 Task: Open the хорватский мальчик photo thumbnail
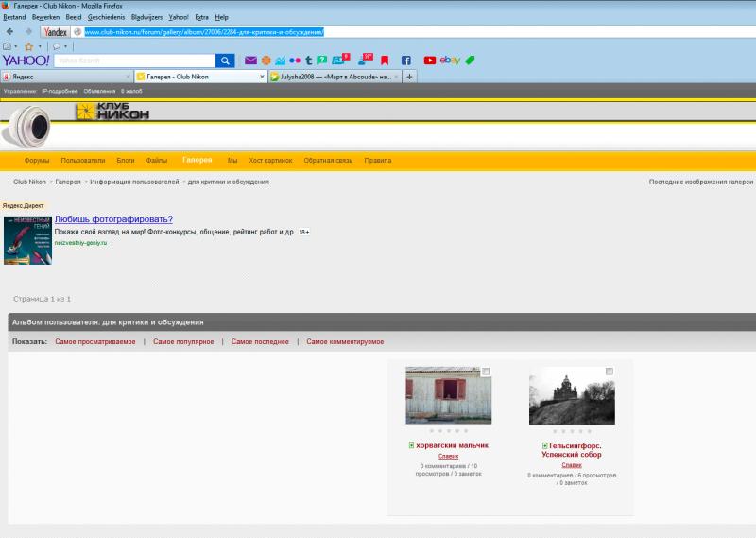click(448, 395)
